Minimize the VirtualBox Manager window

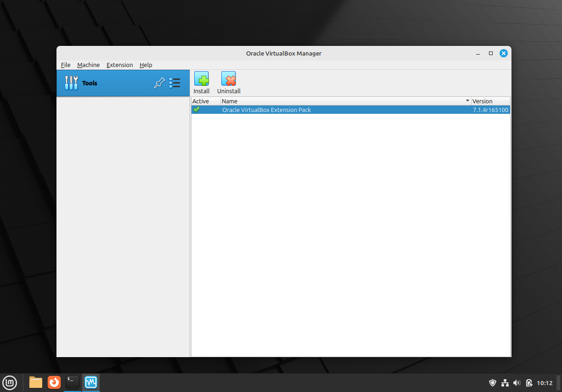pos(478,53)
